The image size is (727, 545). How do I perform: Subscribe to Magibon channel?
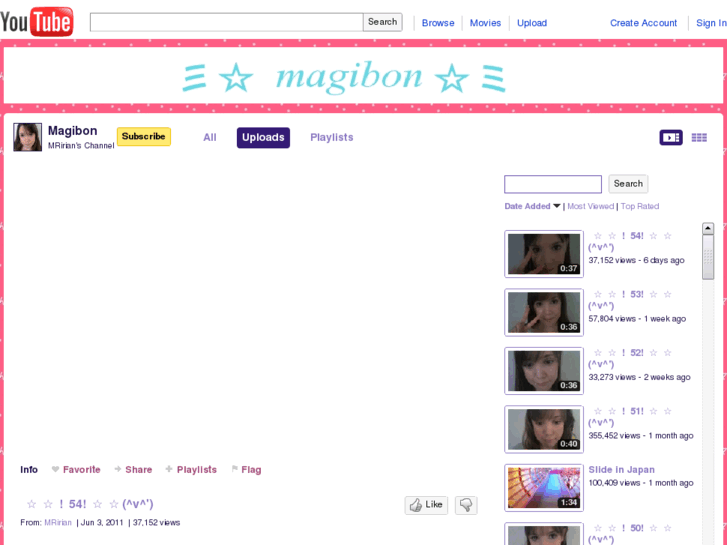[144, 136]
